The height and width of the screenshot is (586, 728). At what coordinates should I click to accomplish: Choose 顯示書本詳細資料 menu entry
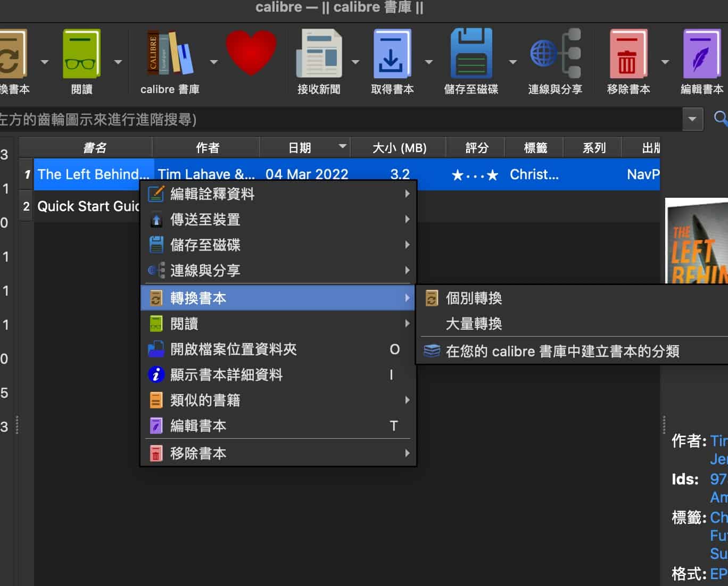[226, 375]
